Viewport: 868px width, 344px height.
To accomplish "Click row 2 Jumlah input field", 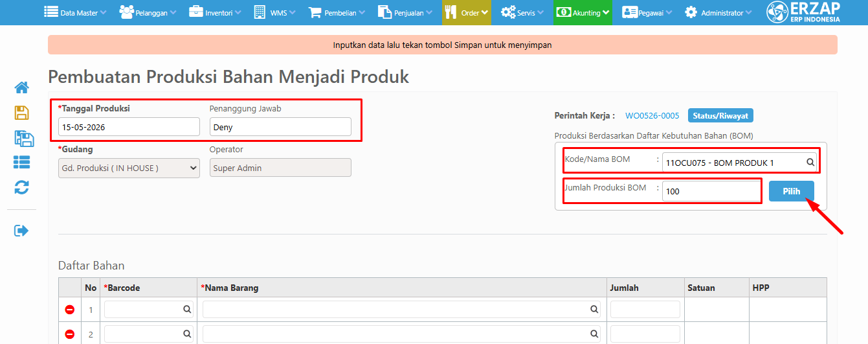I will point(645,334).
